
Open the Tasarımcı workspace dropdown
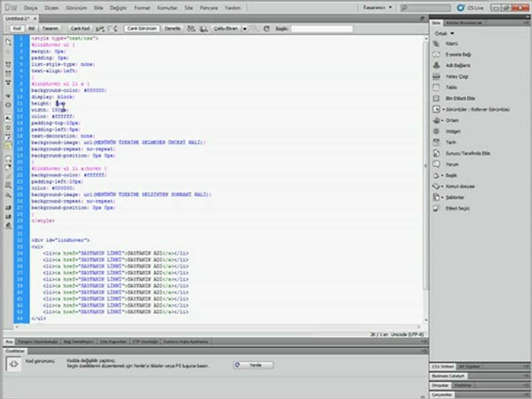[377, 7]
